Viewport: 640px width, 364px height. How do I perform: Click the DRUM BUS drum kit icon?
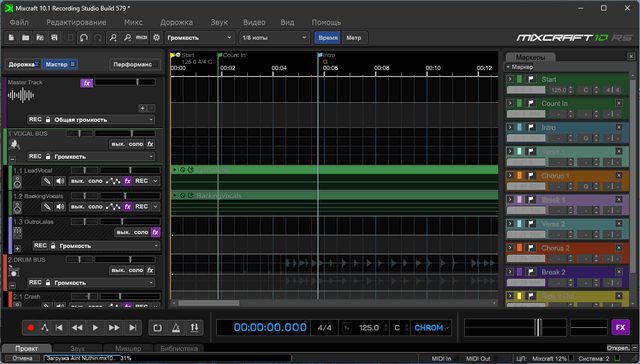(14, 271)
